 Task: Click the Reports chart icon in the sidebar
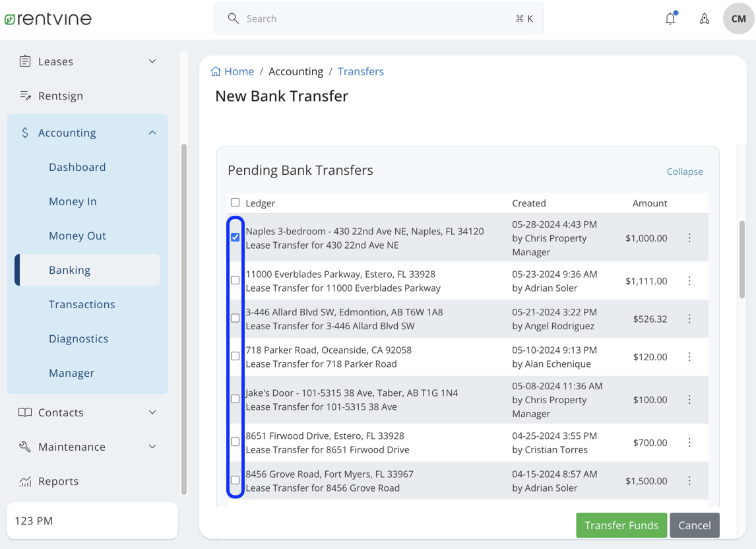pos(24,481)
